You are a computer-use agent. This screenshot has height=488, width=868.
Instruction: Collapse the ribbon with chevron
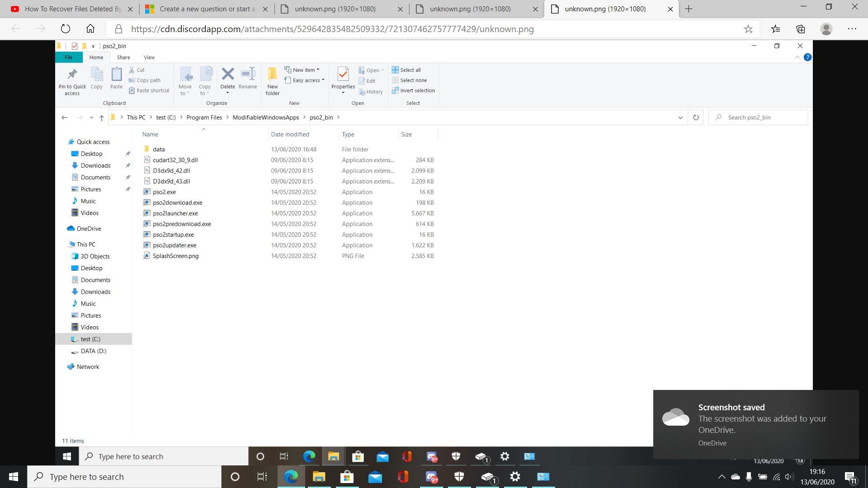[x=797, y=57]
